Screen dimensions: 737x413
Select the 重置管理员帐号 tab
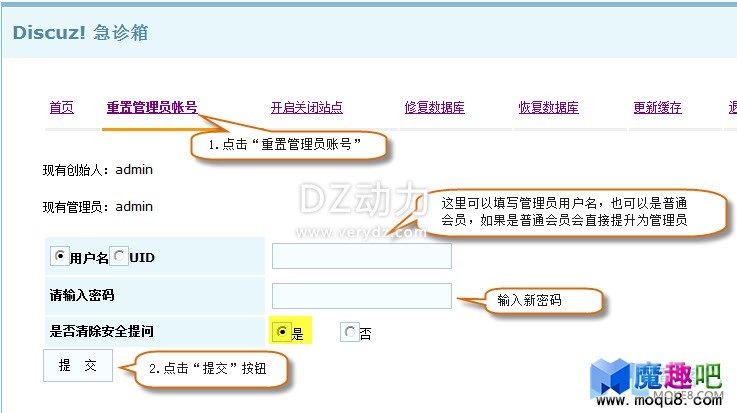[152, 108]
